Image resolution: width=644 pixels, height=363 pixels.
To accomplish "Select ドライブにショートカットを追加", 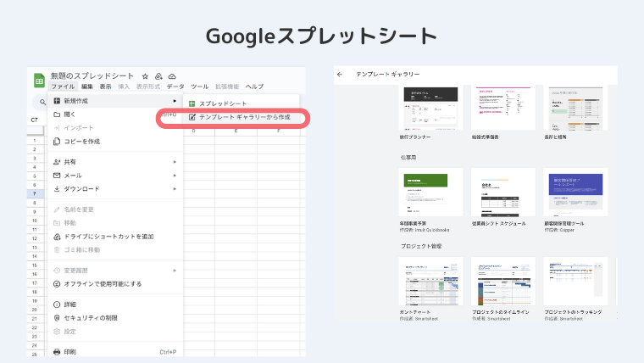I will 115,237.
